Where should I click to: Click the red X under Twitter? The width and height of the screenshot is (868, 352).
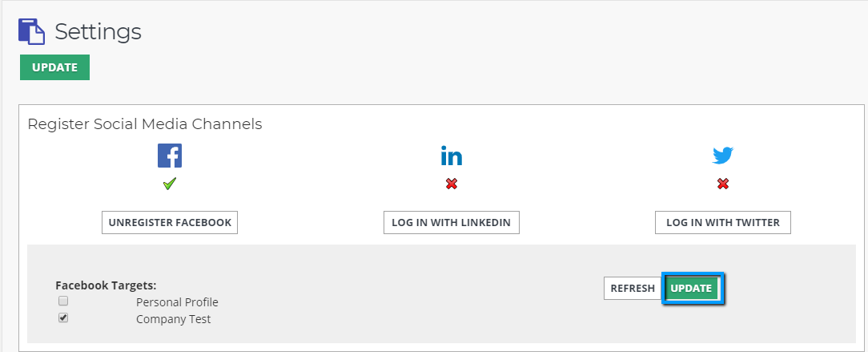point(723,184)
